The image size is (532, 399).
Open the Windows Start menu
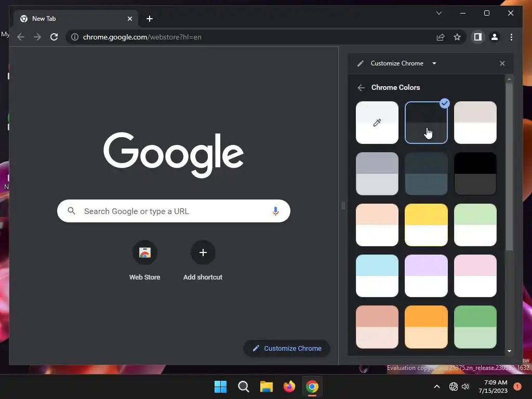pyautogui.click(x=220, y=387)
